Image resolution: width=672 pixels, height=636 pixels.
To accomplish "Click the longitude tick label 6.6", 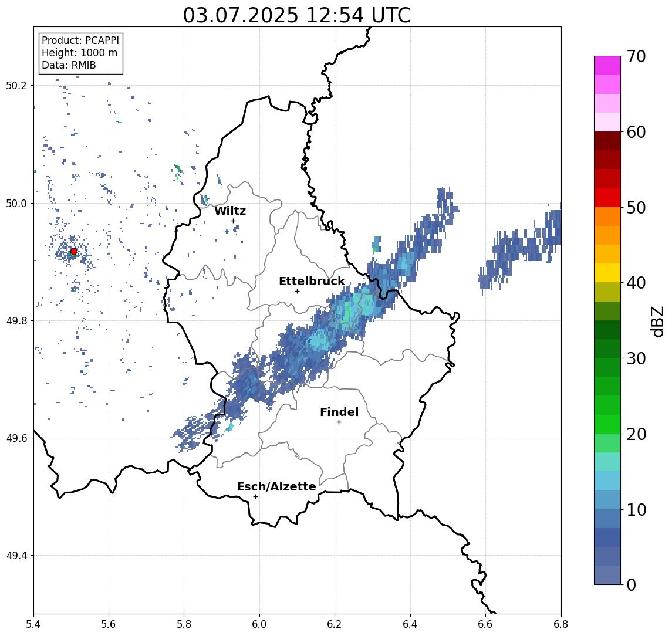I will (x=485, y=624).
